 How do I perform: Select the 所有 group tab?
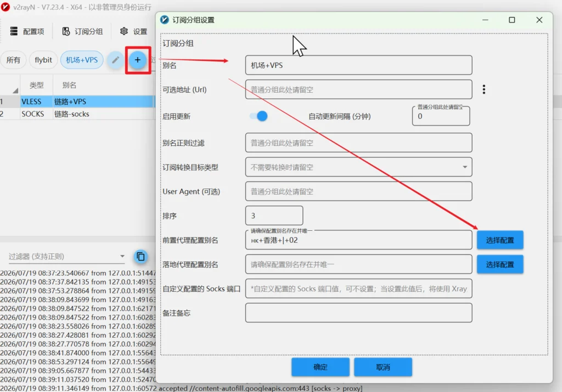tap(13, 60)
